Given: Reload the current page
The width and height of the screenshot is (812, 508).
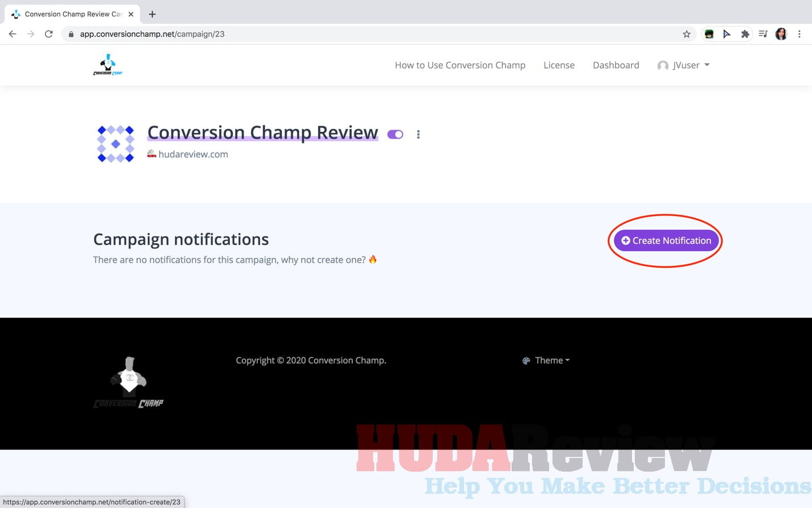Looking at the screenshot, I should click(x=49, y=34).
